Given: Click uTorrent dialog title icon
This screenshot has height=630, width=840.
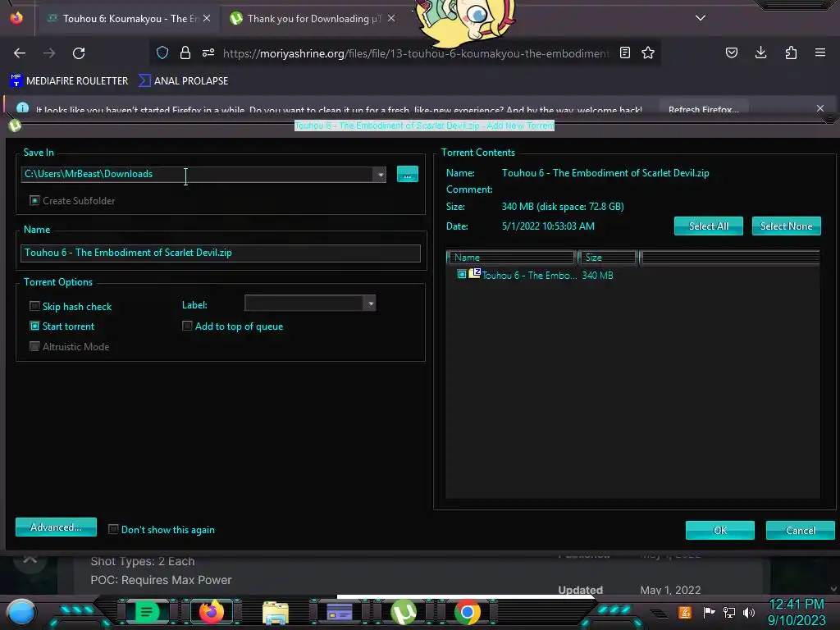Looking at the screenshot, I should pyautogui.click(x=15, y=126).
